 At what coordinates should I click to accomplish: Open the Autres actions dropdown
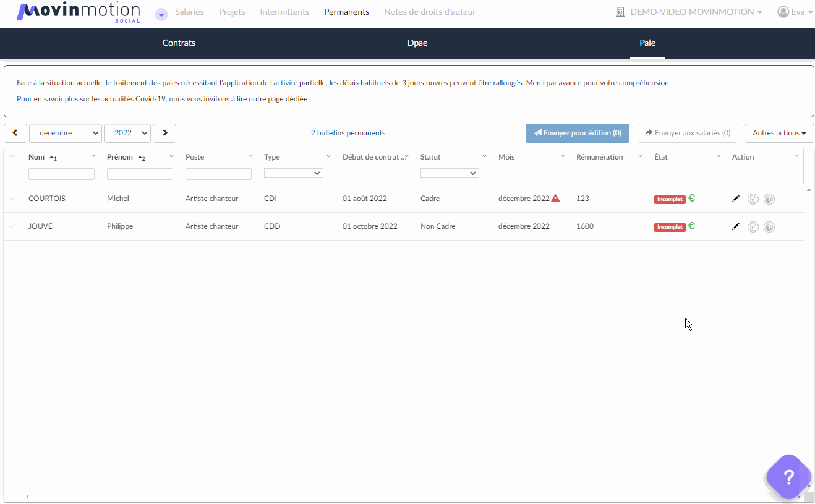pos(779,133)
